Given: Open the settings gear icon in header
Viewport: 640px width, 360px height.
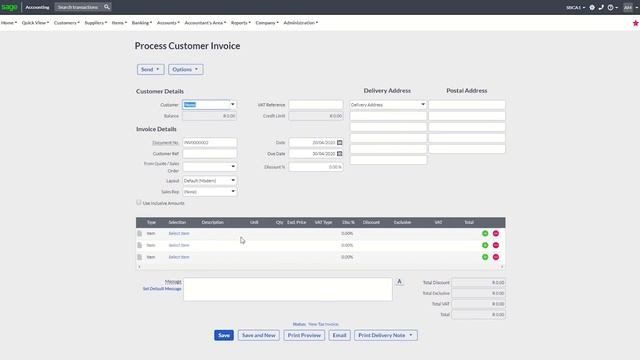Looking at the screenshot, I should coord(592,7).
